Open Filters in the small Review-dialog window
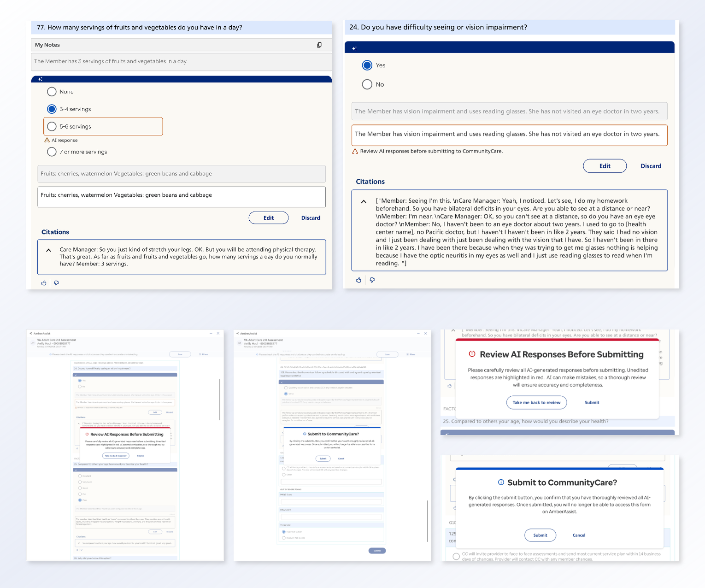 pyautogui.click(x=204, y=354)
